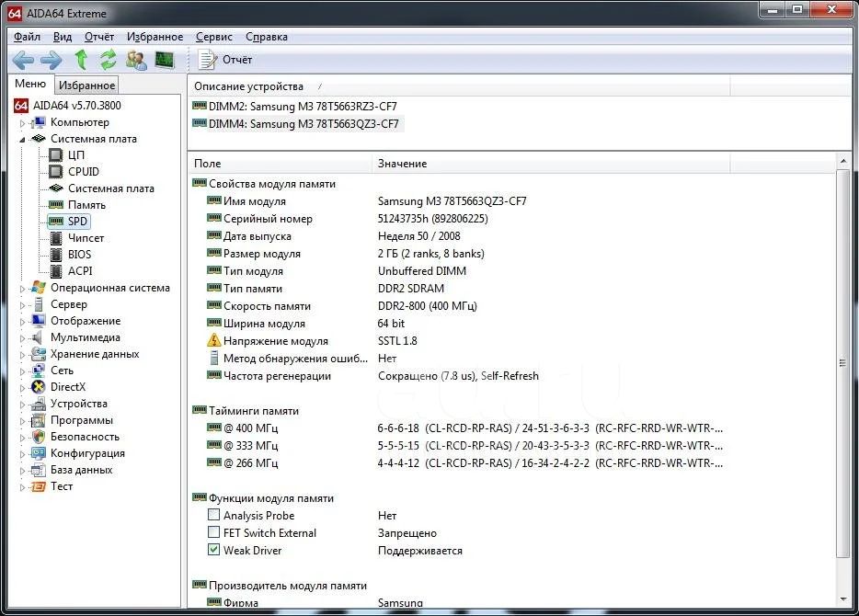Select DIMM4: Samsung M3 78T5663QZ3-CF7 device
This screenshot has width=859, height=616.
coord(296,124)
